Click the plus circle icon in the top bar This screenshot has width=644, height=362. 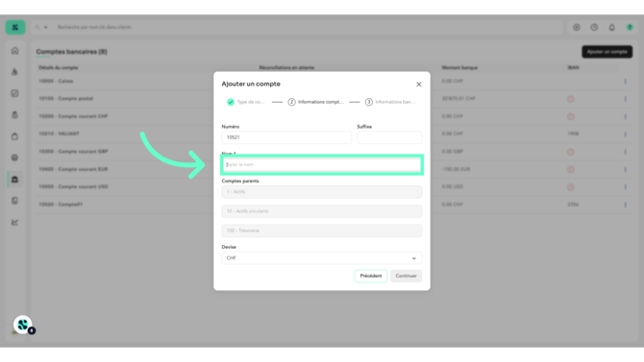pos(577,27)
